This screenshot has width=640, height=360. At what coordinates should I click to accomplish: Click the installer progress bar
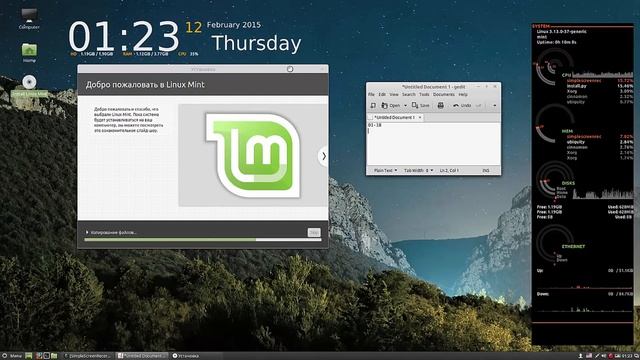pos(202,240)
